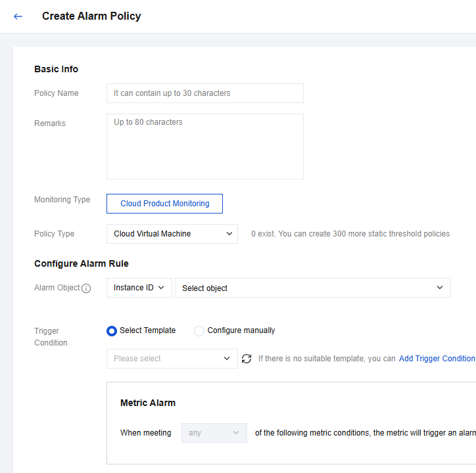Expand the Select object dropdown
Image resolution: width=476 pixels, height=473 pixels.
point(313,288)
